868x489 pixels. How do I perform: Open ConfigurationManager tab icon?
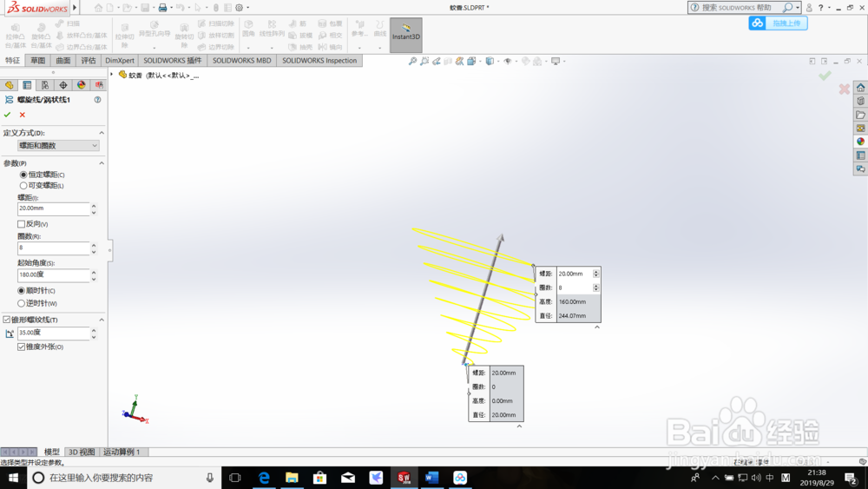tap(45, 85)
